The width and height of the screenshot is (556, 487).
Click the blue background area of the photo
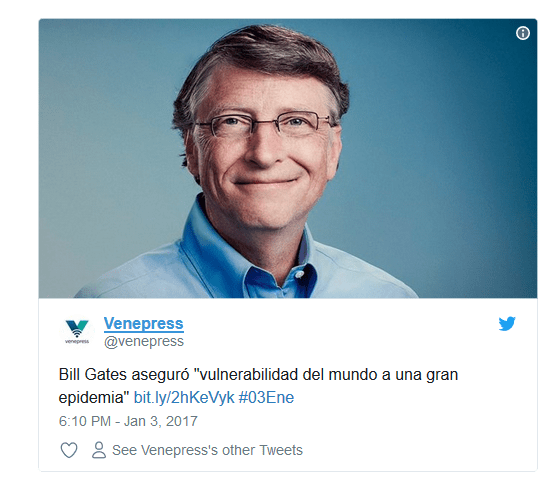point(461,142)
